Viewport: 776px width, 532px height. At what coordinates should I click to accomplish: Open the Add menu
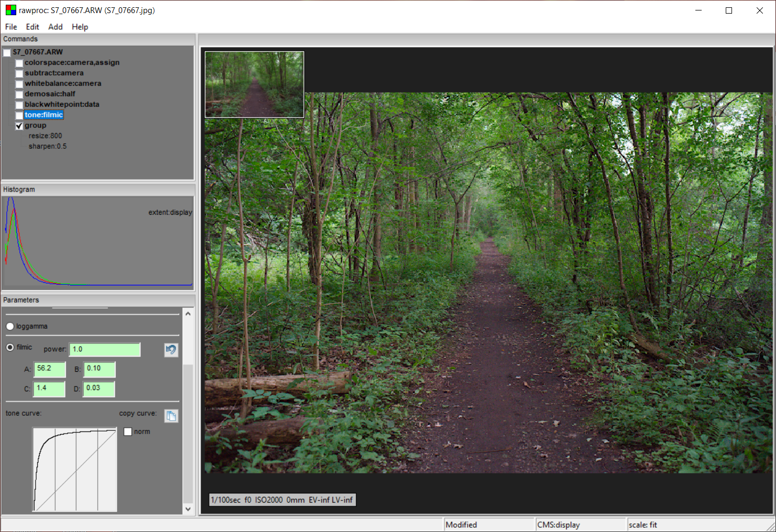pyautogui.click(x=55, y=27)
